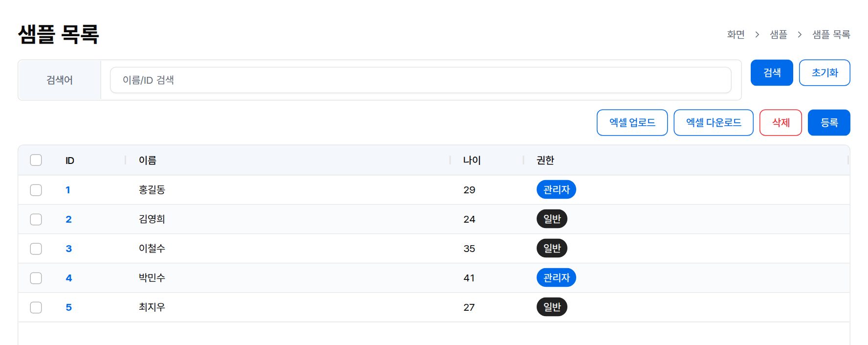868x345 pixels.
Task: Click the 검색어 label
Action: pyautogui.click(x=60, y=80)
